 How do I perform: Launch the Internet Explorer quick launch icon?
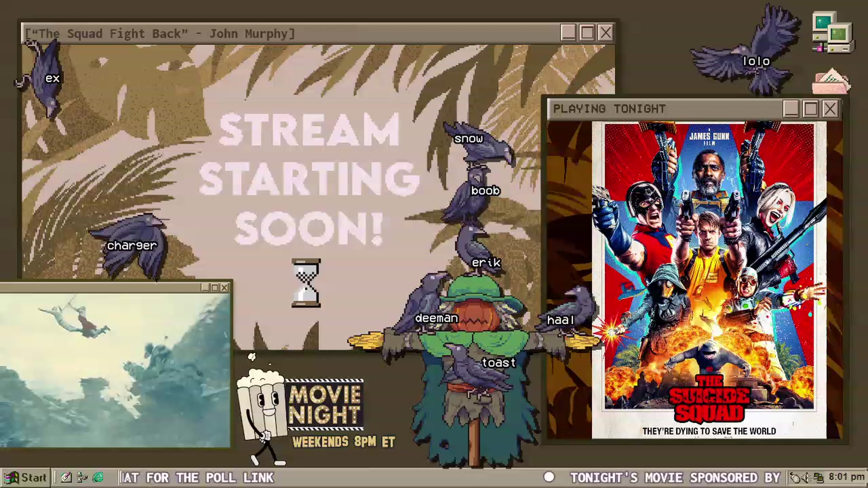coord(98,477)
